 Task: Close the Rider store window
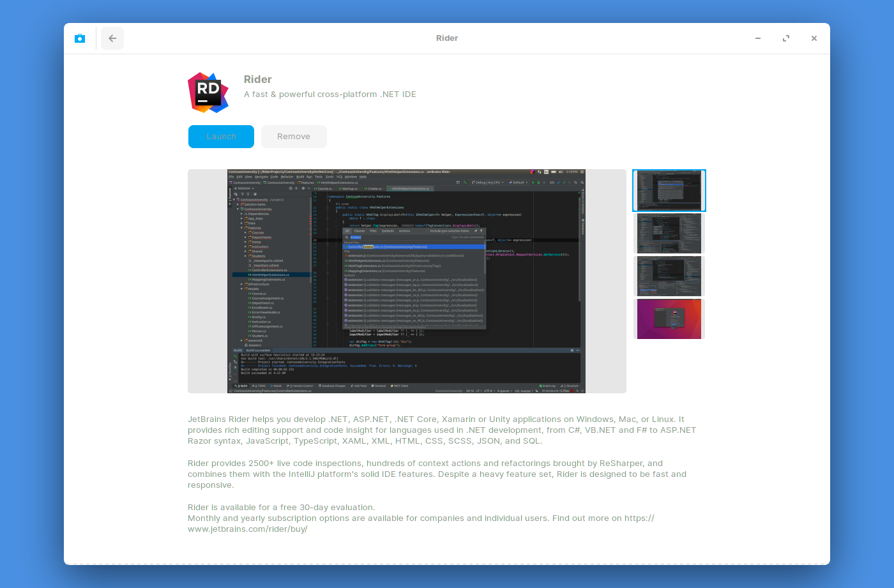814,38
